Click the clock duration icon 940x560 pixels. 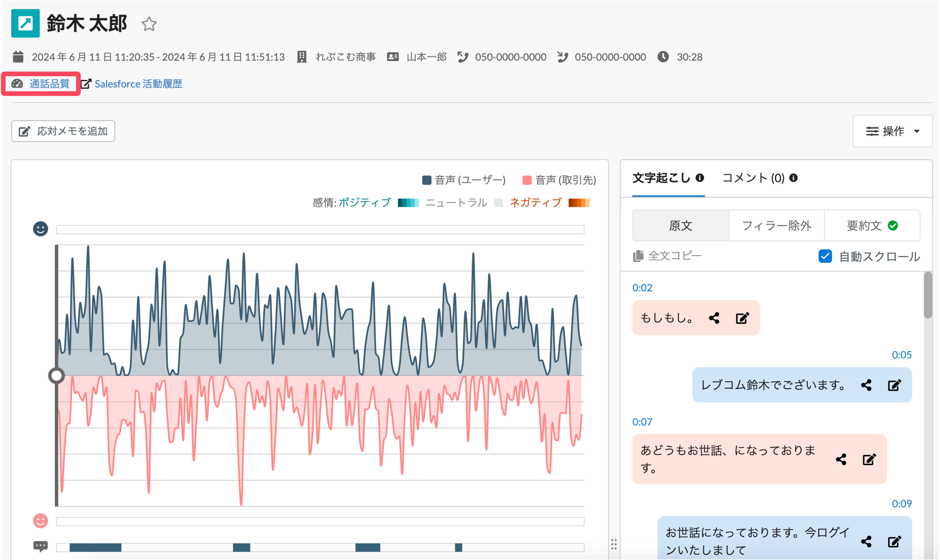[x=663, y=57]
